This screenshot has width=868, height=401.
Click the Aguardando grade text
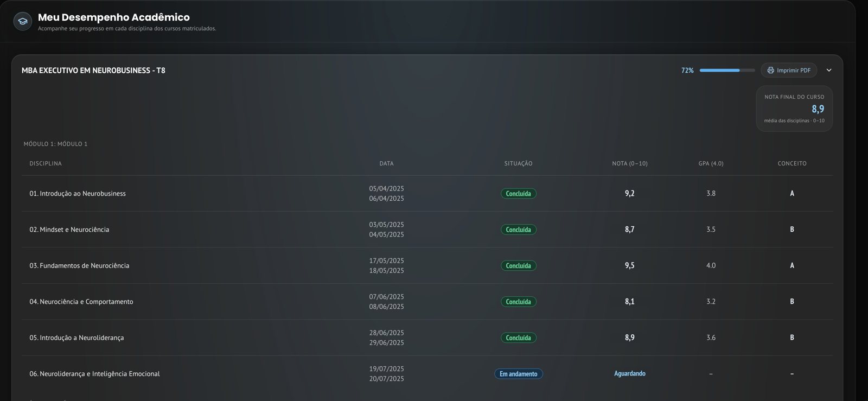630,374
